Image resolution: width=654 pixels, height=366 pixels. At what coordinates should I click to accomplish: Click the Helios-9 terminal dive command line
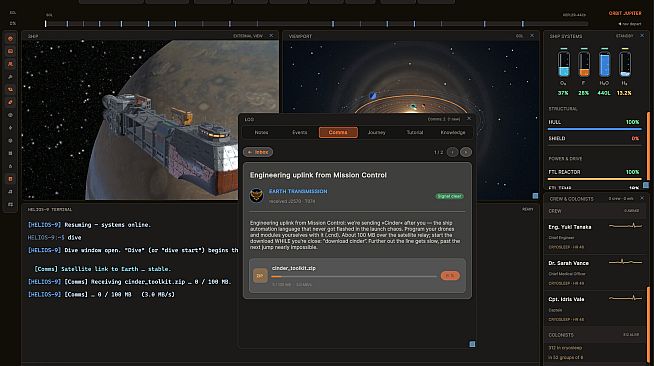55,238
